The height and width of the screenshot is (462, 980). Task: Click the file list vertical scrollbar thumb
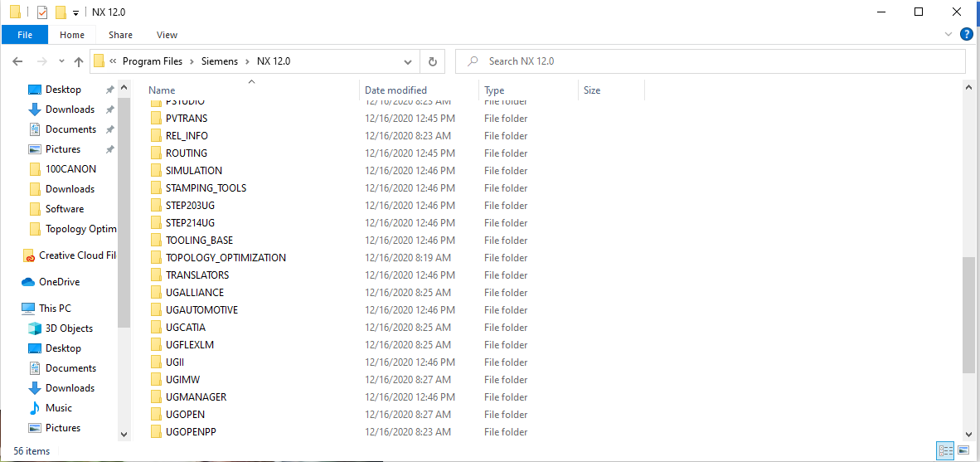pos(968,315)
